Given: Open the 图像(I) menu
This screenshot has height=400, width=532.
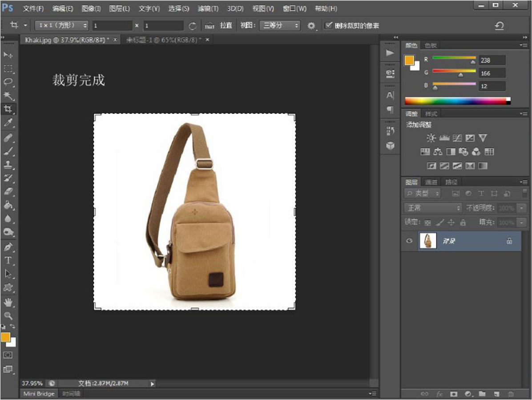Looking at the screenshot, I should (91, 8).
